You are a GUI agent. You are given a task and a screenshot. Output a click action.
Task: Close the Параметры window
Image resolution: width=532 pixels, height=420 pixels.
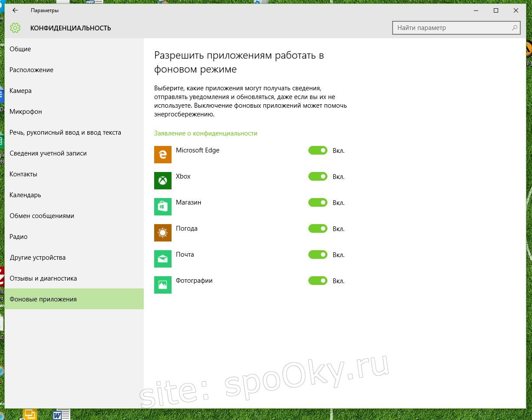coord(516,10)
